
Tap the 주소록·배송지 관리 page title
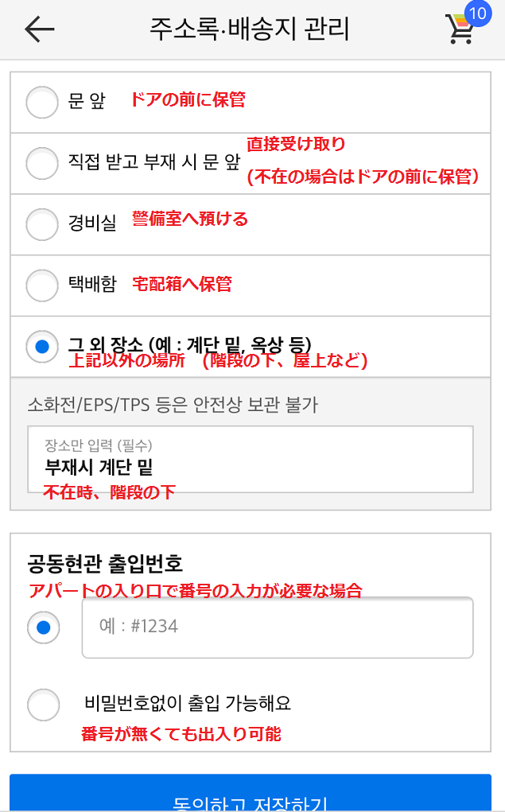[250, 29]
